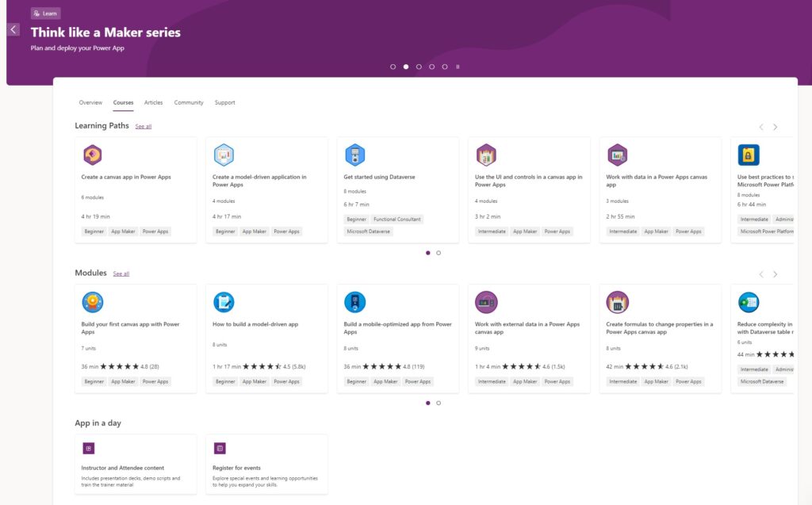The width and height of the screenshot is (812, 505).
Task: Click See all next to Learning Paths
Action: click(x=144, y=126)
